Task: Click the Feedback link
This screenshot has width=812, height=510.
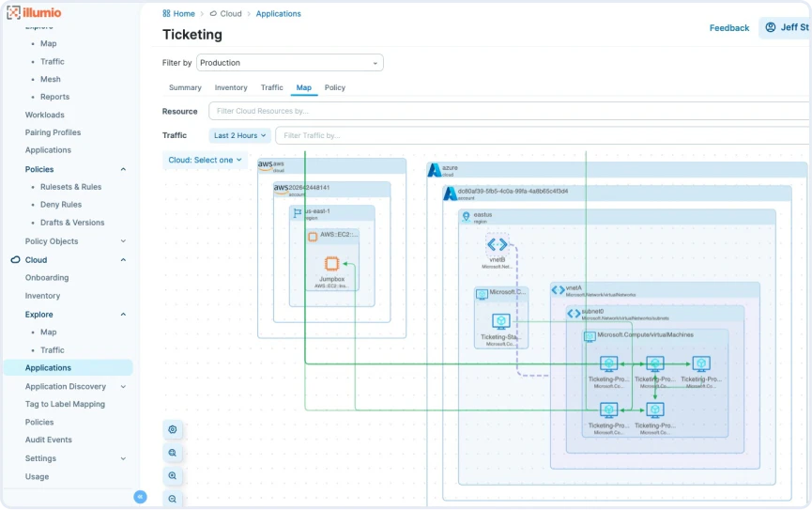Action: click(x=729, y=28)
